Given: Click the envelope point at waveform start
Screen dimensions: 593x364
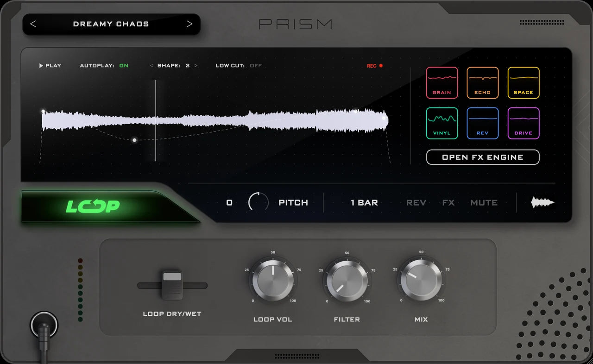Looking at the screenshot, I should [x=43, y=112].
